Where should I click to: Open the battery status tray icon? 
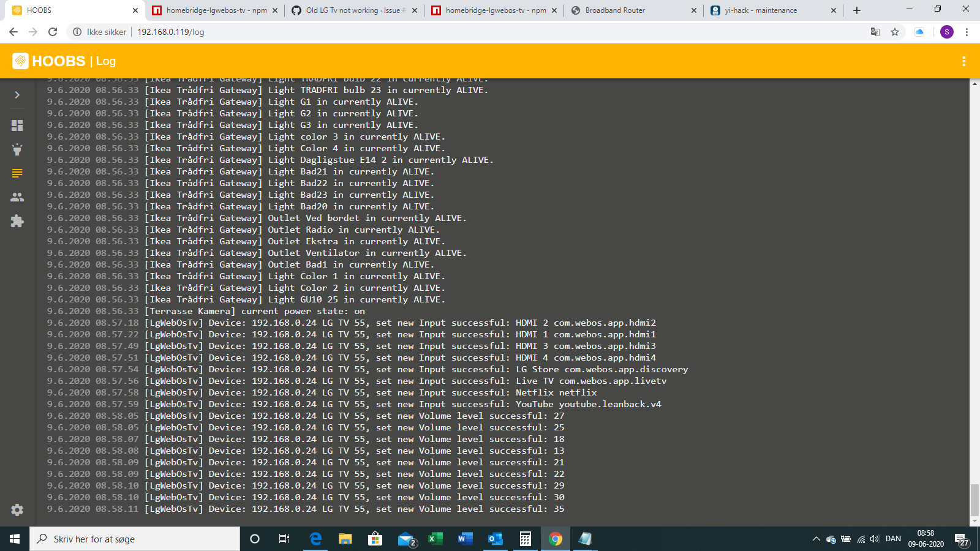pyautogui.click(x=846, y=539)
